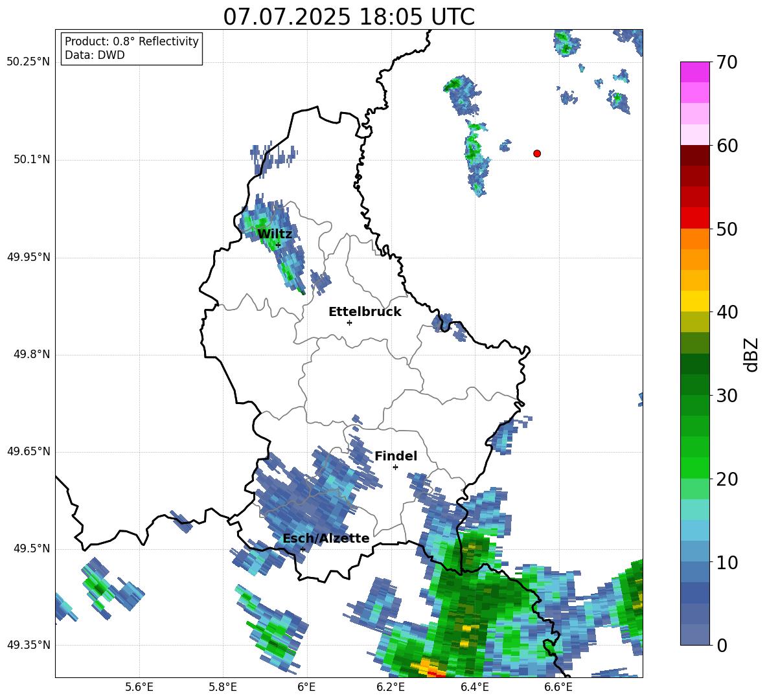Viewport: 767px width, 700px height.
Task: Click the Findel station cross marker
Action: [x=395, y=468]
